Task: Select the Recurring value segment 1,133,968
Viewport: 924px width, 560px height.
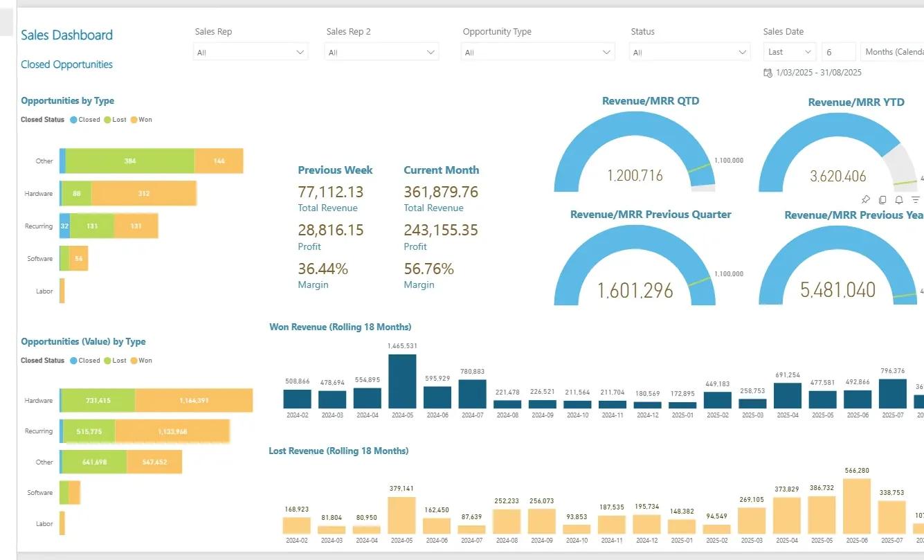Action: coord(172,431)
